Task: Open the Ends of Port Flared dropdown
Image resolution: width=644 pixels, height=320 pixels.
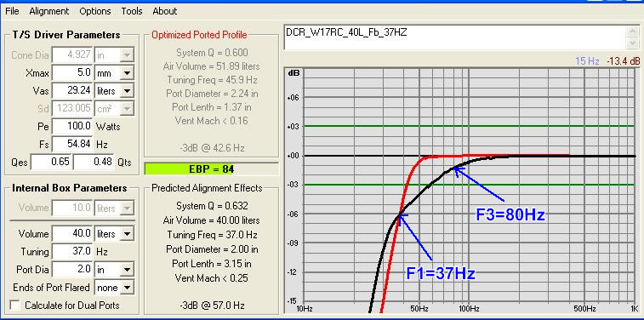Action: [x=128, y=287]
